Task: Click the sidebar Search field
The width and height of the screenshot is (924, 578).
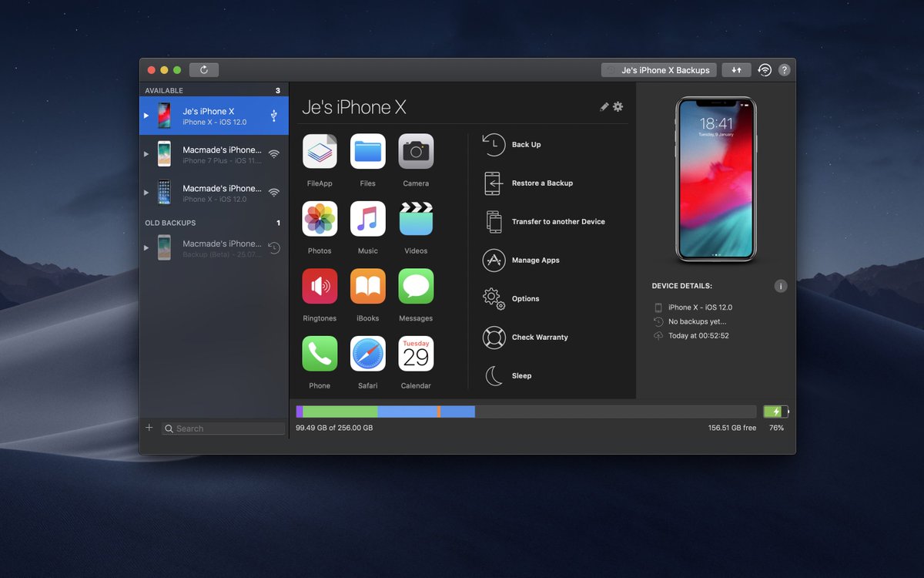Action: [x=224, y=428]
